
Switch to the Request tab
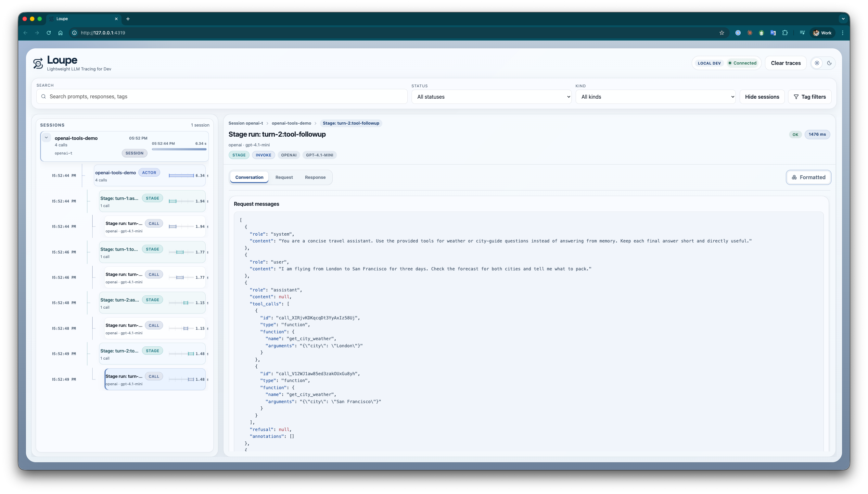coord(284,177)
